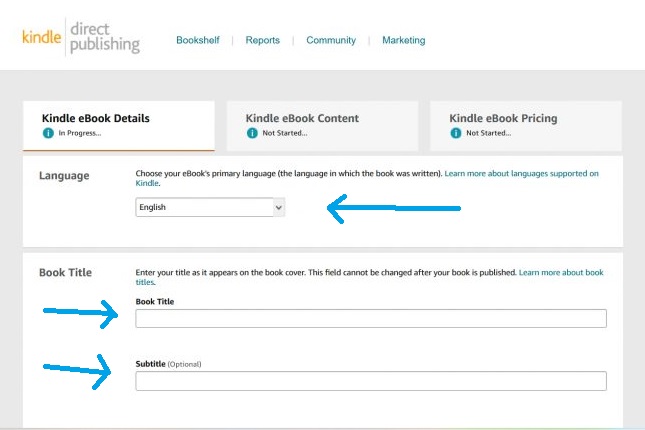Screen dimensions: 645x430
Task: Open 'Learn more about book titles' link
Action: 561,273
